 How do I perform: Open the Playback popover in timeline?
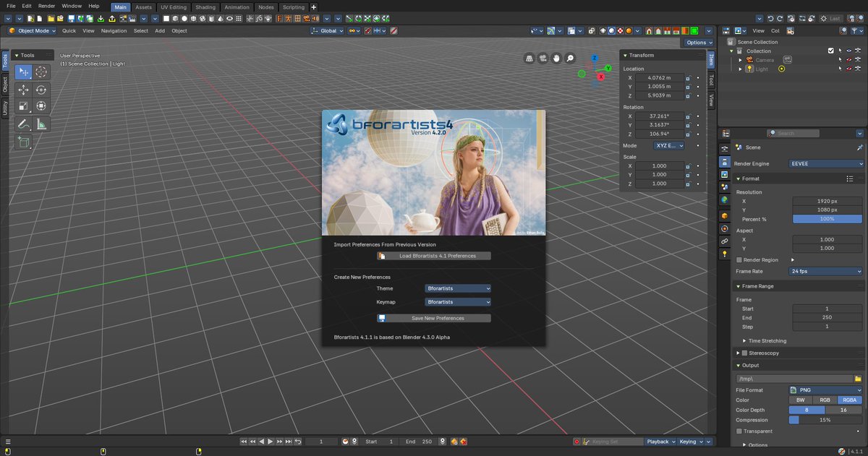coord(660,442)
